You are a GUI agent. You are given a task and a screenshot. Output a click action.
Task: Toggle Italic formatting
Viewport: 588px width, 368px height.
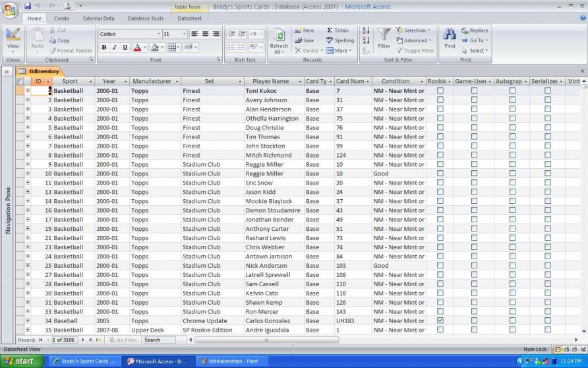click(115, 47)
